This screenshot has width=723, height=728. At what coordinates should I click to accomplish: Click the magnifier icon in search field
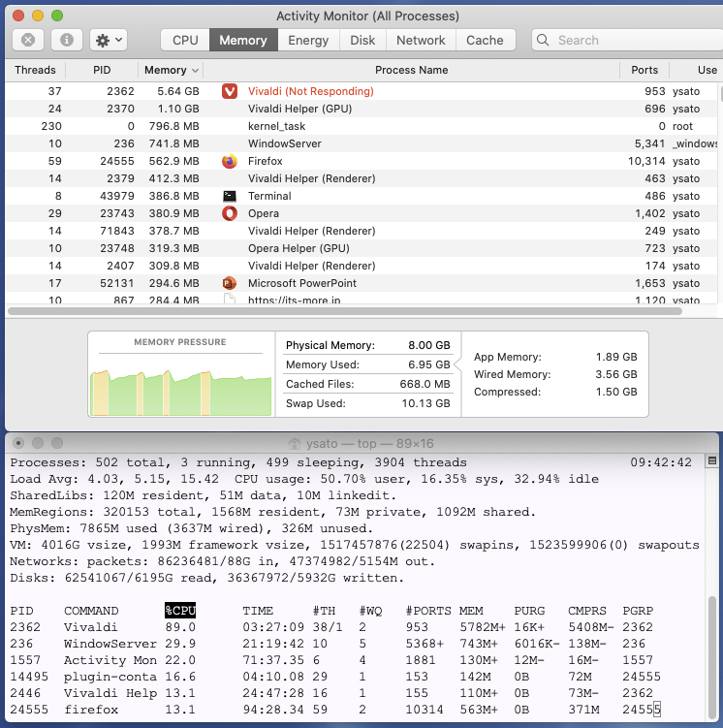pyautogui.click(x=546, y=41)
